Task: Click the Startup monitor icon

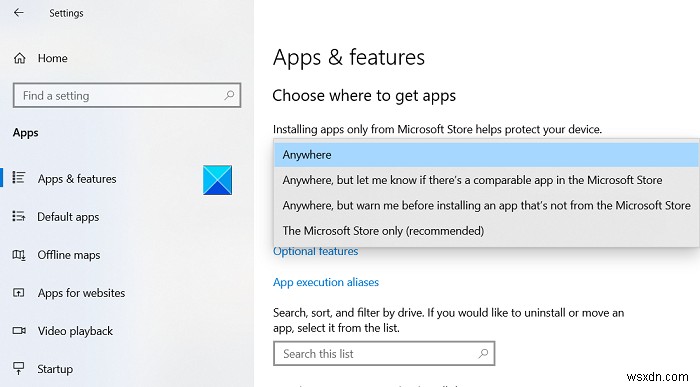Action: click(x=19, y=368)
